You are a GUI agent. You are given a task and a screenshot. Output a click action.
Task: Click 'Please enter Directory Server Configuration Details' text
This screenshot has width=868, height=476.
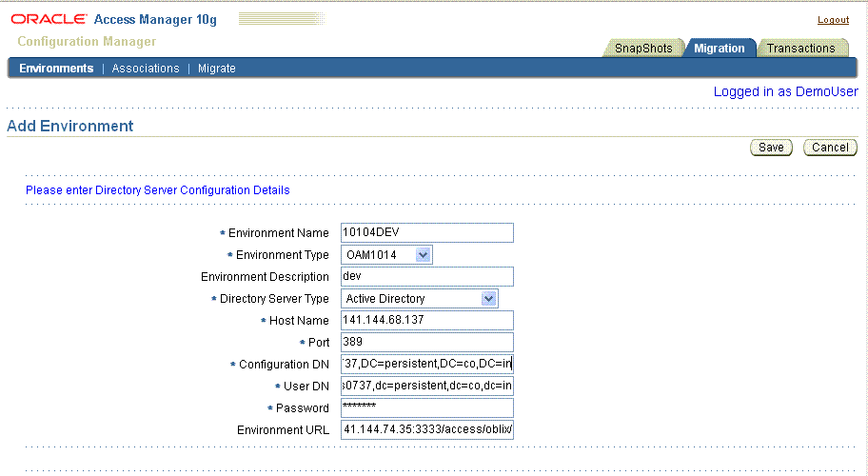click(158, 190)
